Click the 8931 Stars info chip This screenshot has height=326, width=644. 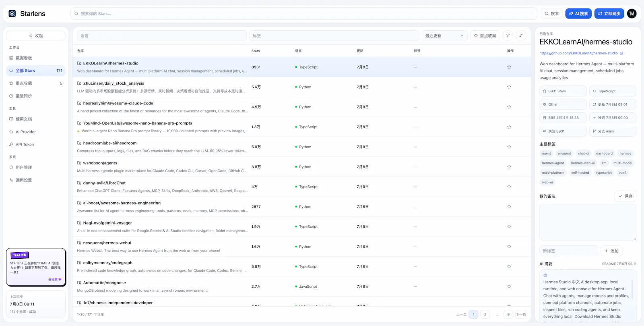[563, 91]
